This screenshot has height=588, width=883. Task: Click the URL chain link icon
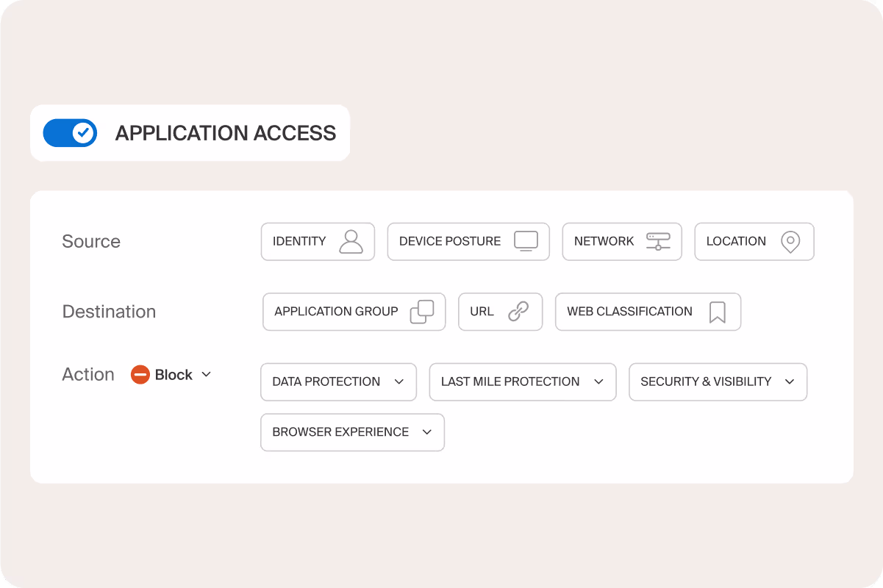pyautogui.click(x=518, y=312)
